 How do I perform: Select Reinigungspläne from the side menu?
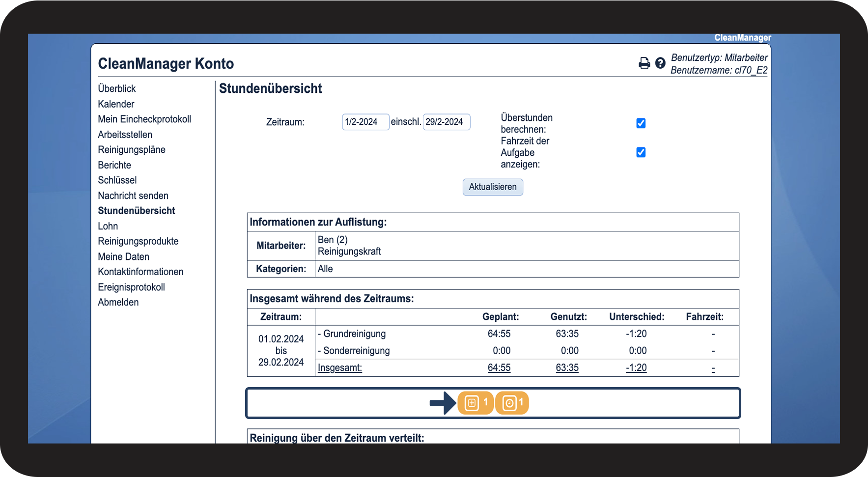pos(132,150)
